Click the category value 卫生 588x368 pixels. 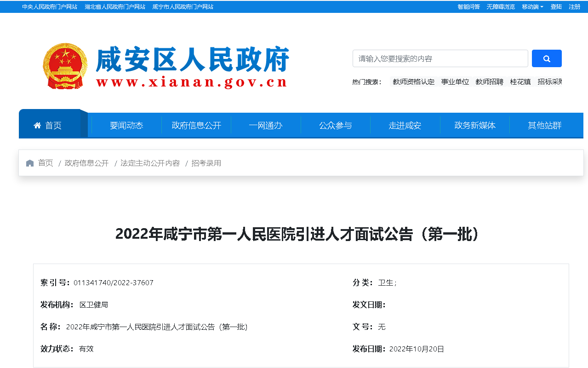click(x=387, y=282)
